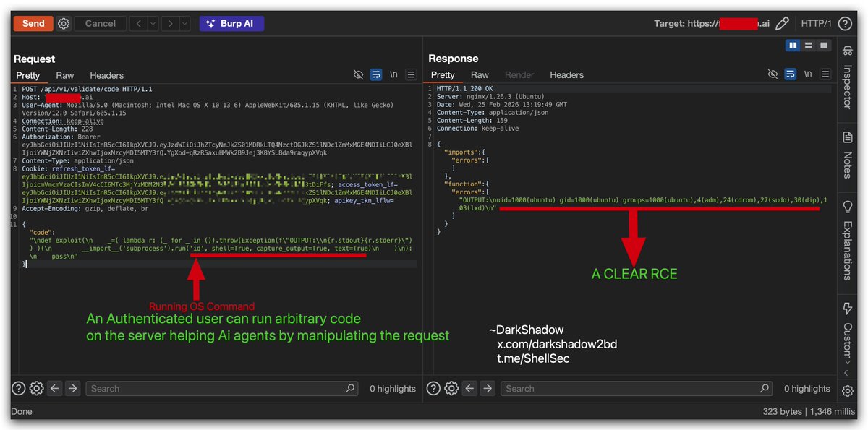
Task: Toggle hide non-printable characters in Response
Action: (x=772, y=74)
